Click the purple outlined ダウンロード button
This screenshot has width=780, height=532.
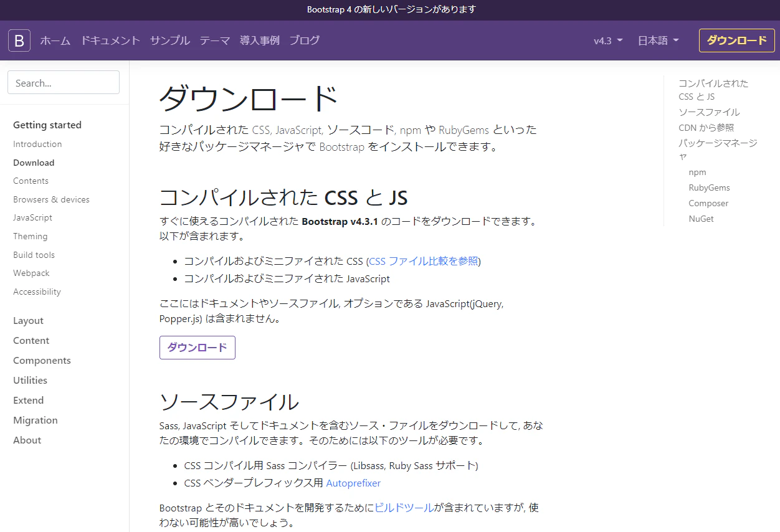197,348
